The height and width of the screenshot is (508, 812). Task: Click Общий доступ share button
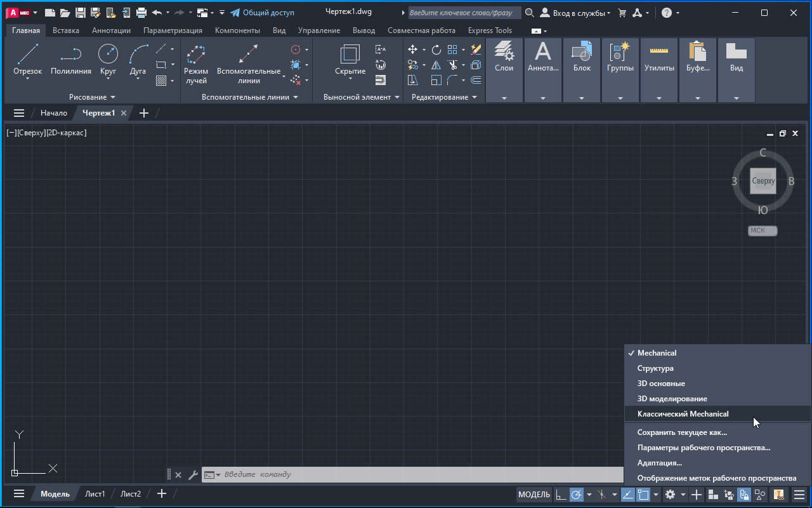click(262, 13)
